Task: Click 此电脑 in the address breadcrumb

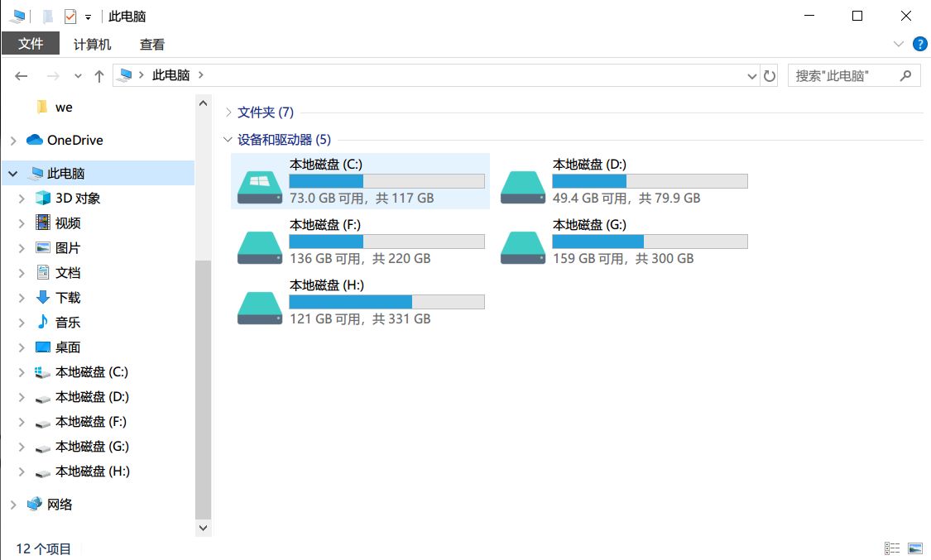Action: 170,75
